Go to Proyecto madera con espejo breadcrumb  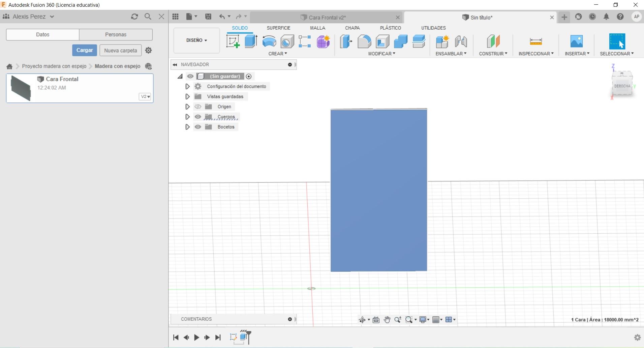54,66
